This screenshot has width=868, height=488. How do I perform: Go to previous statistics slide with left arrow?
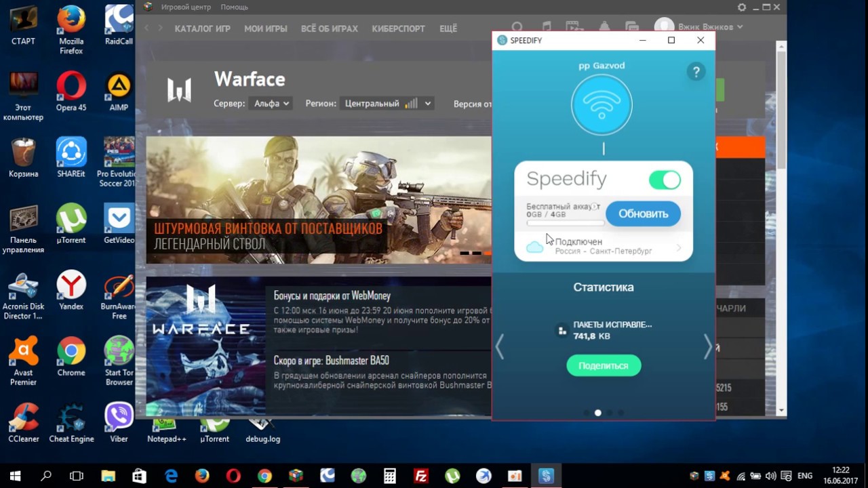click(x=500, y=346)
